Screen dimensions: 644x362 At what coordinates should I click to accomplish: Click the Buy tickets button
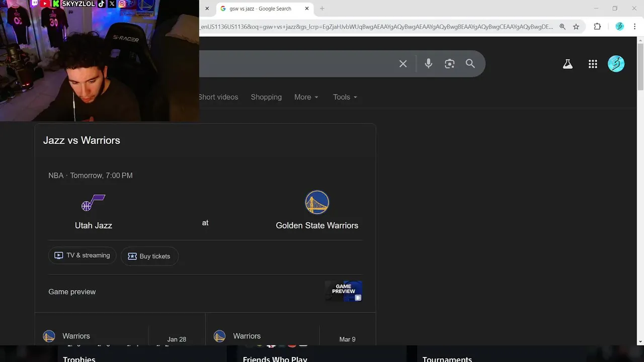point(149,256)
